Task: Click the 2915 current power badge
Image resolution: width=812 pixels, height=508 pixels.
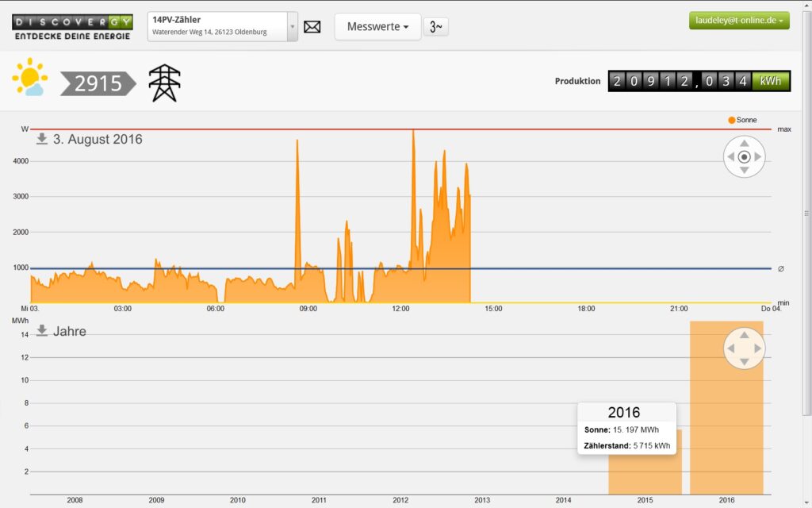Action: point(98,83)
